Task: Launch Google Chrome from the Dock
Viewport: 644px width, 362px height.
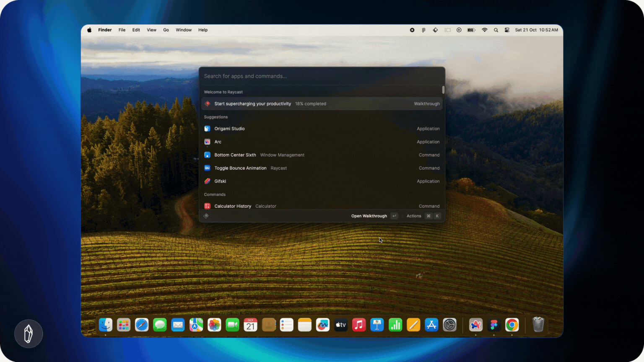Action: [512, 325]
